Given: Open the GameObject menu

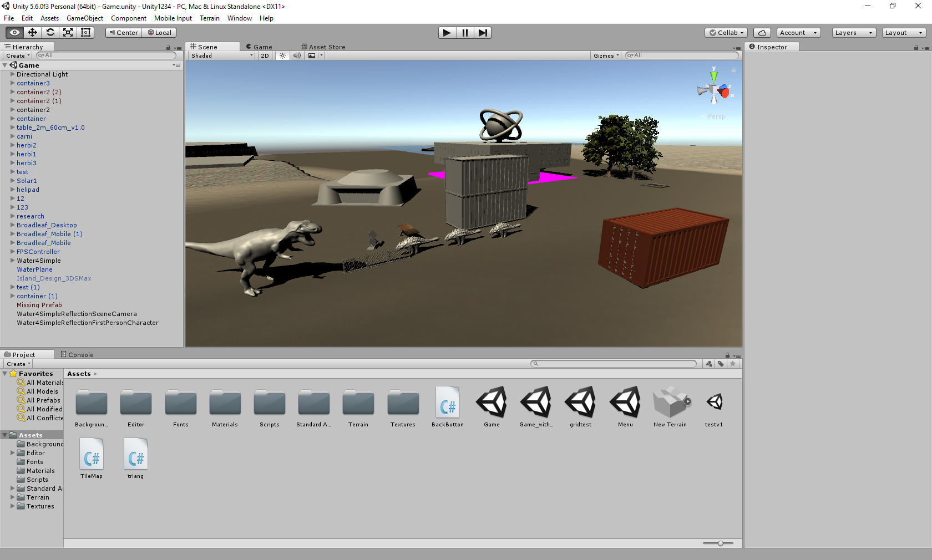Looking at the screenshot, I should pos(84,18).
